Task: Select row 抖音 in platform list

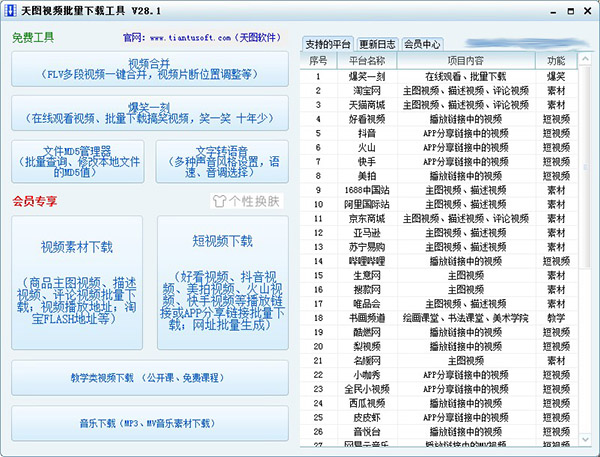Action: point(439,133)
